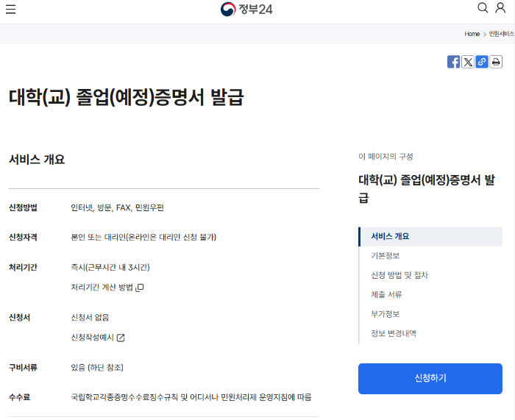Open external link icon beside 신청작성예시
The height and width of the screenshot is (420, 515).
pyautogui.click(x=121, y=338)
